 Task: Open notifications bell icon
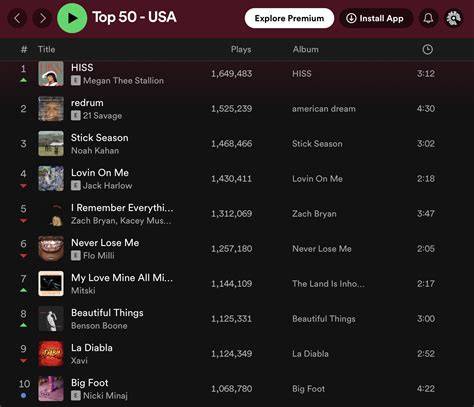pos(428,18)
